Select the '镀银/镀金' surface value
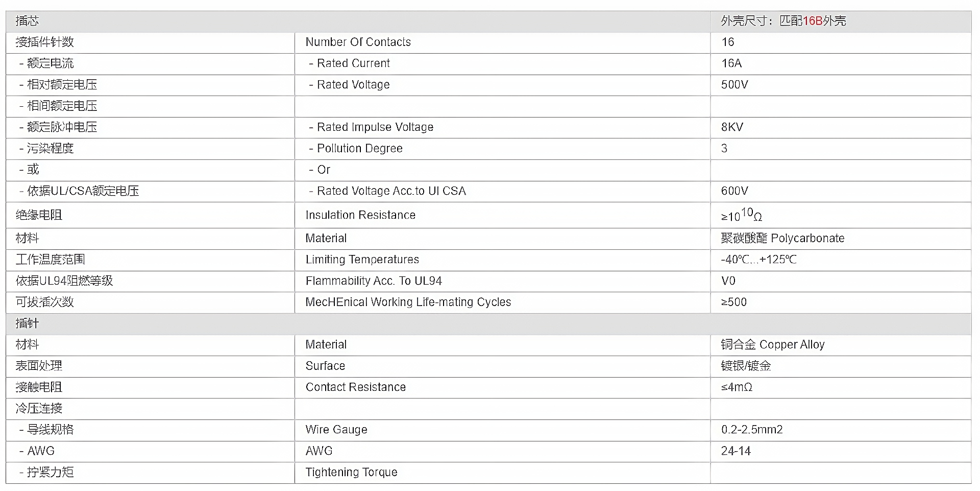This screenshot has width=980, height=491. [746, 366]
